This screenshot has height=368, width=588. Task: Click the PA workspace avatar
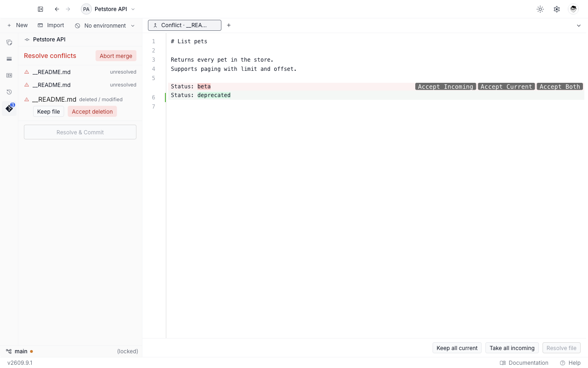point(86,9)
